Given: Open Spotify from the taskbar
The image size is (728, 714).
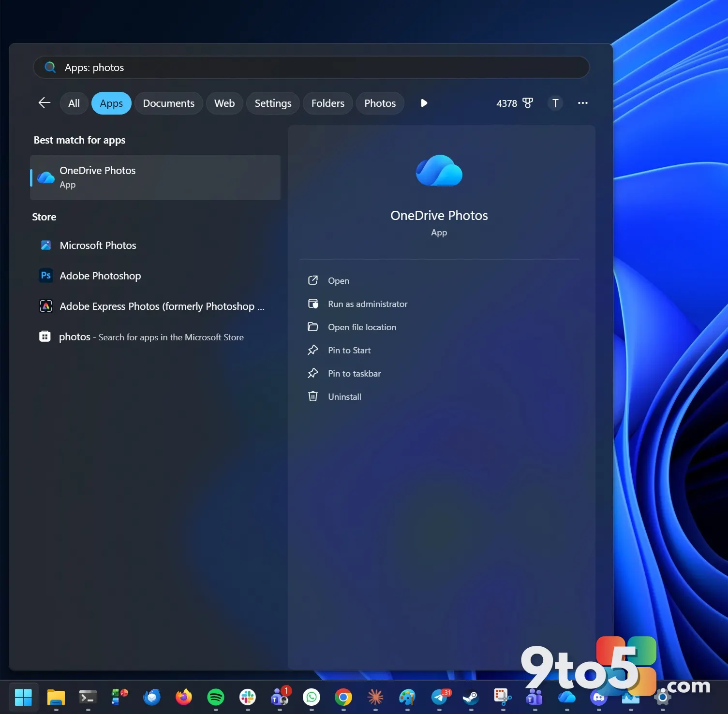Looking at the screenshot, I should click(x=216, y=697).
